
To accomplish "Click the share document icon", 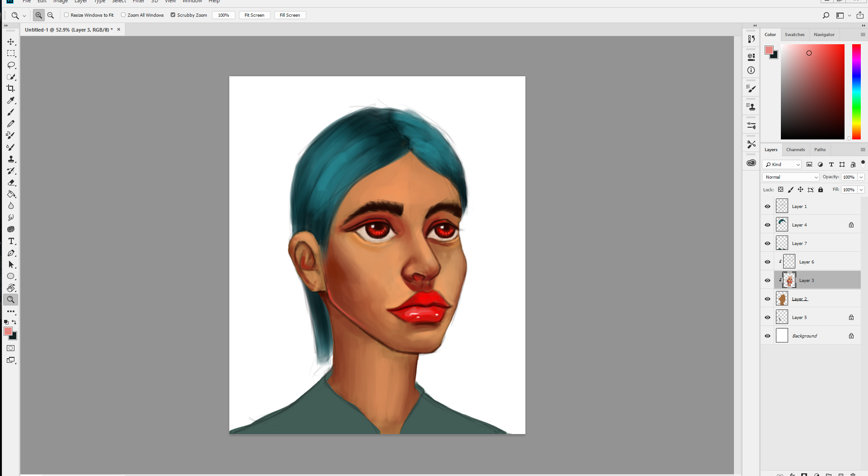I will click(860, 15).
